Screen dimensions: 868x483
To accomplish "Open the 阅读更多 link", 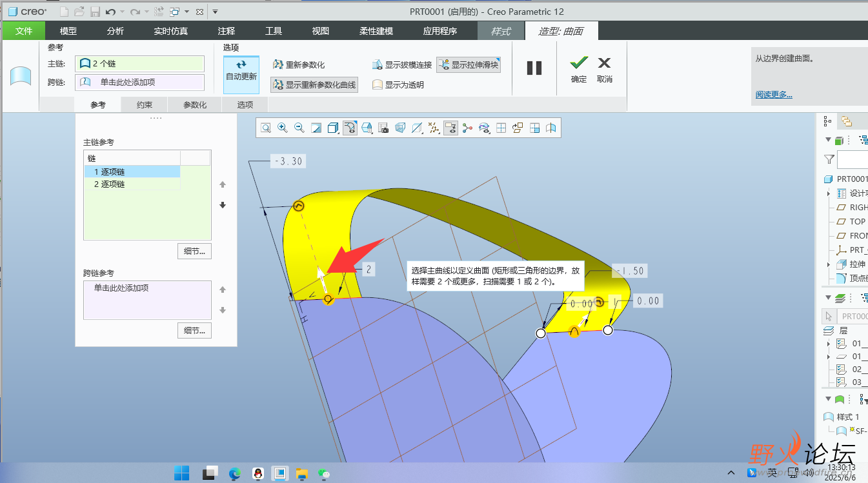I will (x=774, y=95).
